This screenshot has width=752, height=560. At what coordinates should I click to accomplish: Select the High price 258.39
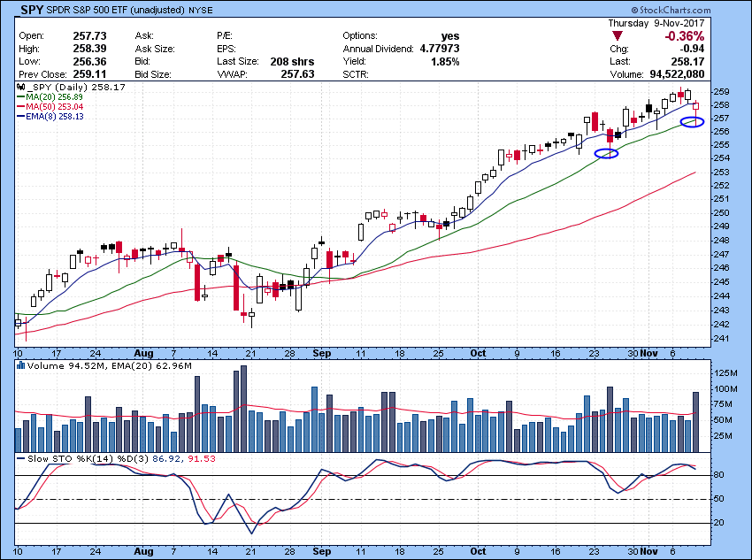[x=89, y=49]
